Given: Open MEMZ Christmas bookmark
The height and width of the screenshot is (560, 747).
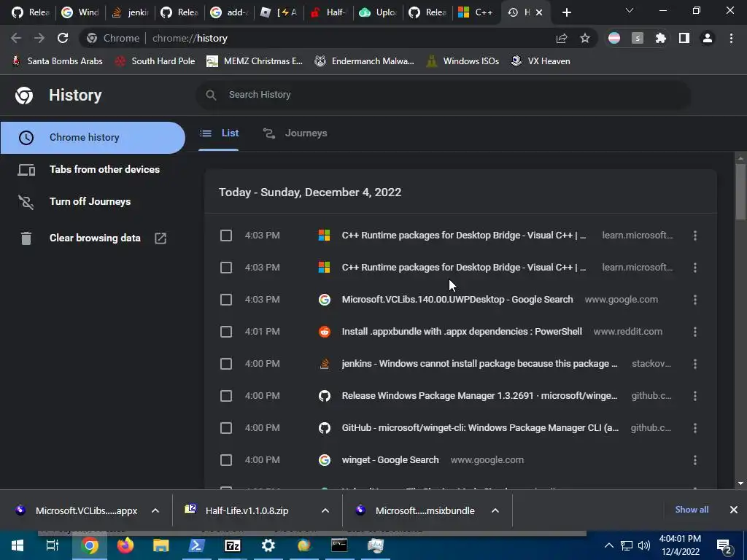Looking at the screenshot, I should [255, 61].
